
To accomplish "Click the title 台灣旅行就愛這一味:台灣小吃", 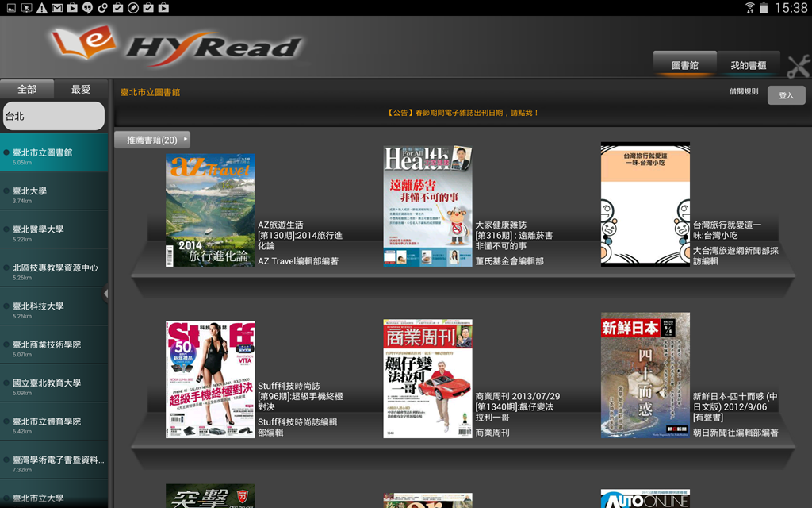I will [x=728, y=230].
